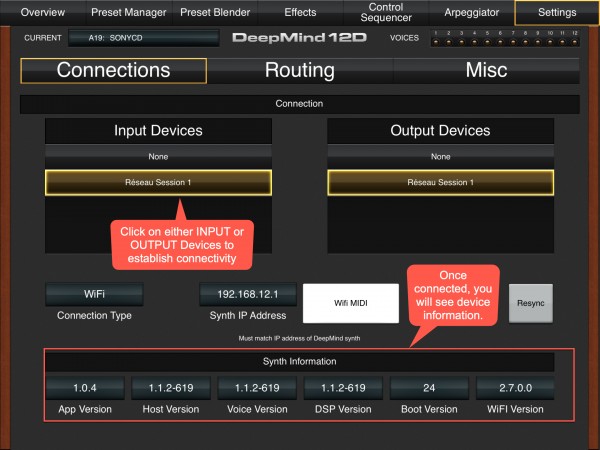Click the VOICES label
Image resolution: width=600 pixels, height=450 pixels.
tap(404, 38)
